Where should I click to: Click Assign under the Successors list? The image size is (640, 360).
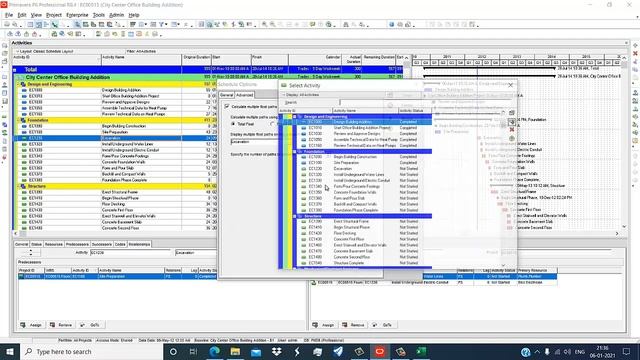click(323, 325)
